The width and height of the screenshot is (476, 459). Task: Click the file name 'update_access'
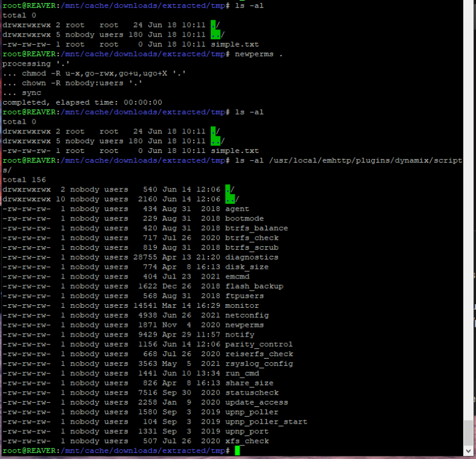click(x=257, y=403)
